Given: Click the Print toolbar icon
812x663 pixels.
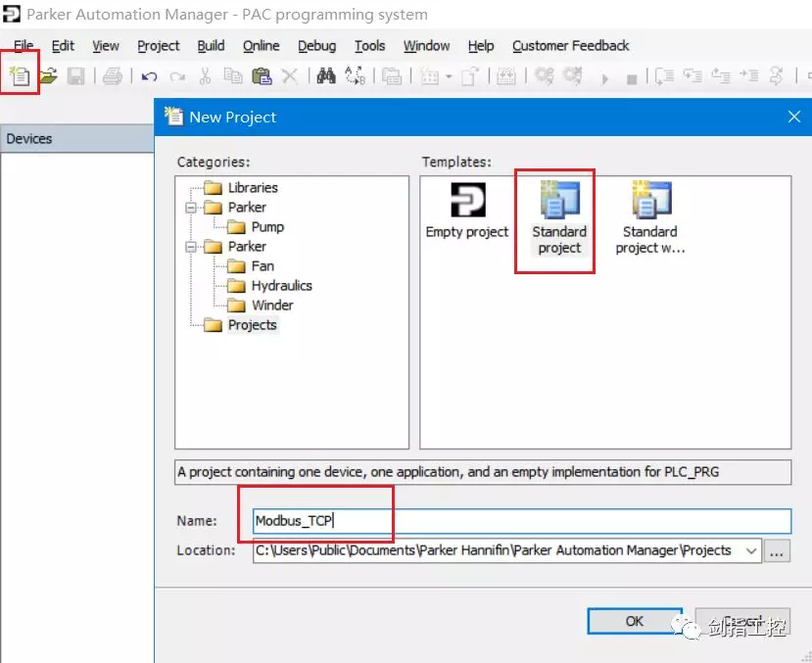Looking at the screenshot, I should pyautogui.click(x=113, y=75).
